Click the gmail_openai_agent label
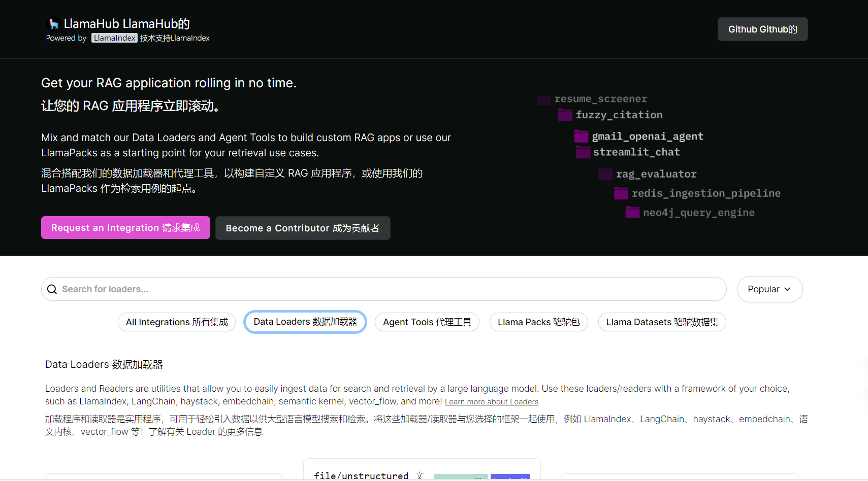This screenshot has width=868, height=481. pyautogui.click(x=648, y=136)
